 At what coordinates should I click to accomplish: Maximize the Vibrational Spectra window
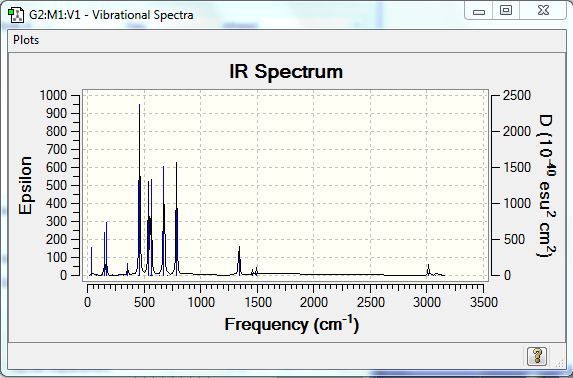point(506,11)
